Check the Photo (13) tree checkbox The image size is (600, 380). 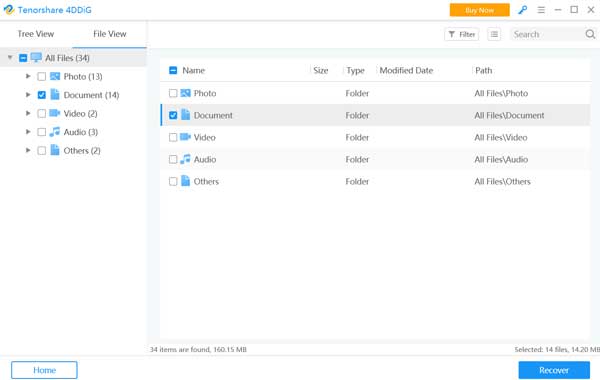point(42,77)
